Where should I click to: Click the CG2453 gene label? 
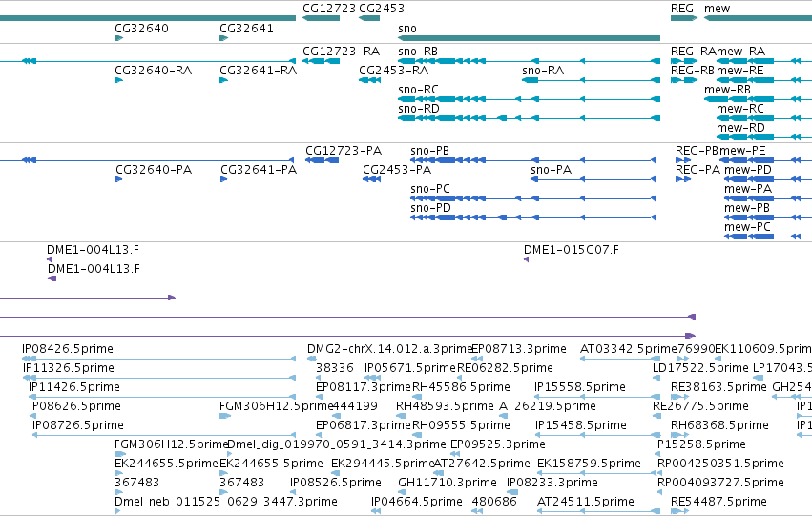pyautogui.click(x=382, y=9)
